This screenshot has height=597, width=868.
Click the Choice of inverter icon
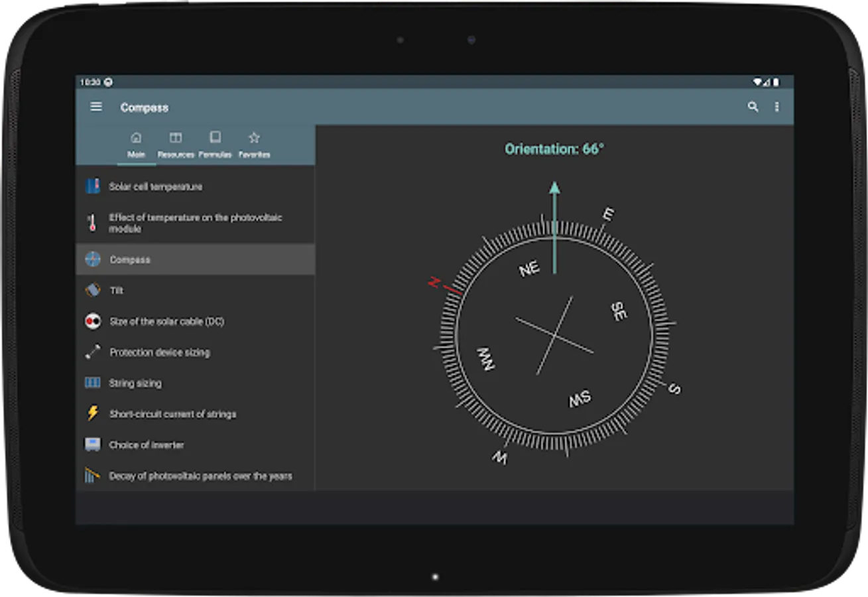click(x=93, y=444)
